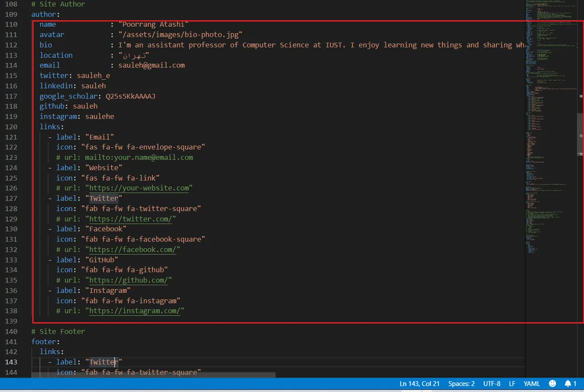The image size is (584, 392).
Task: Click the "fas fa-fw fa-link" icon string
Action: pyautogui.click(x=120, y=178)
